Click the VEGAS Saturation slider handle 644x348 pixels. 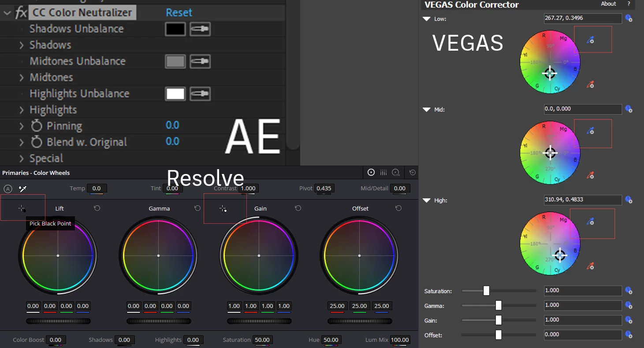[x=486, y=291]
